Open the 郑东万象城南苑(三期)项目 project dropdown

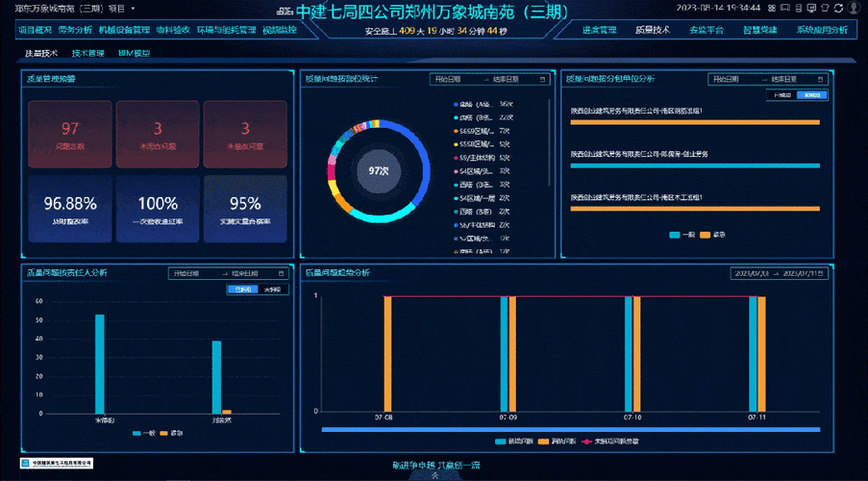[75, 9]
